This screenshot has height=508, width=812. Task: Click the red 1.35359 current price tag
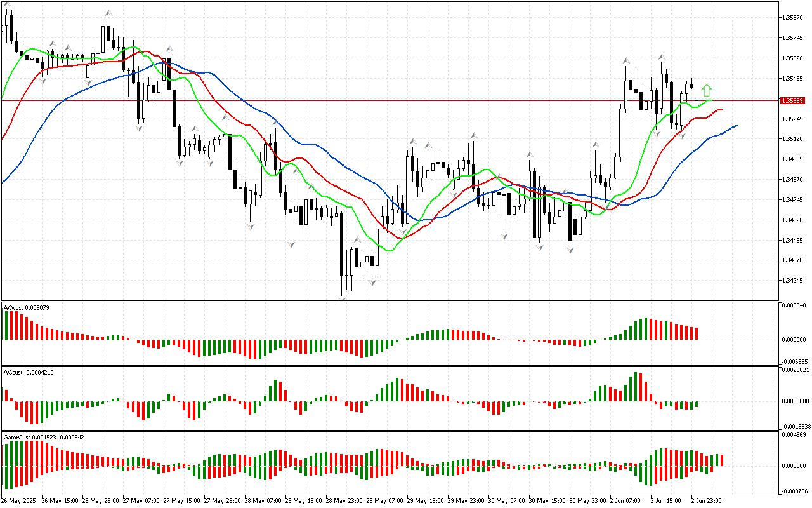point(792,100)
